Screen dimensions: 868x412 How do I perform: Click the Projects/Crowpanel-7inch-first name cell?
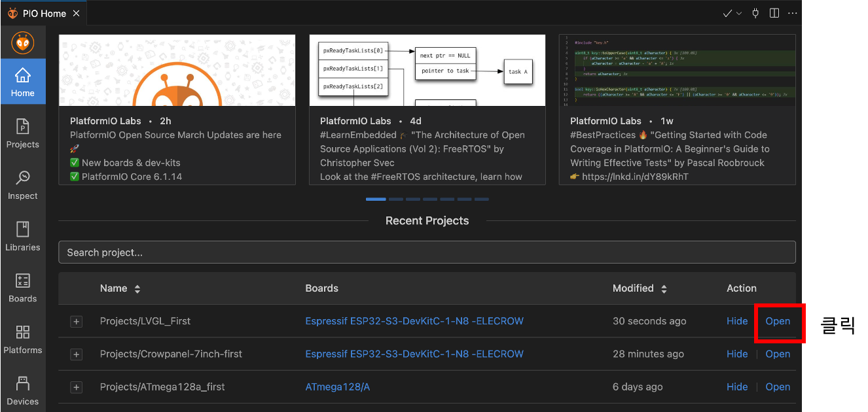coord(171,354)
